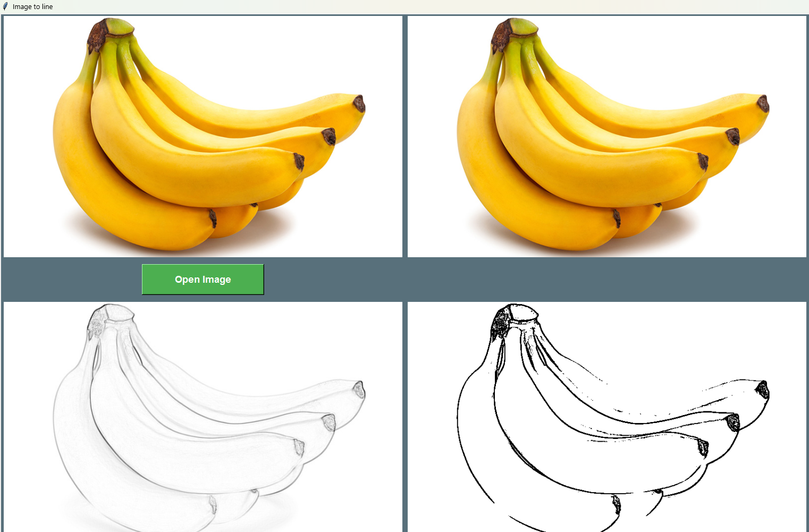Click the lowest banana's tip in original photo

(213, 218)
